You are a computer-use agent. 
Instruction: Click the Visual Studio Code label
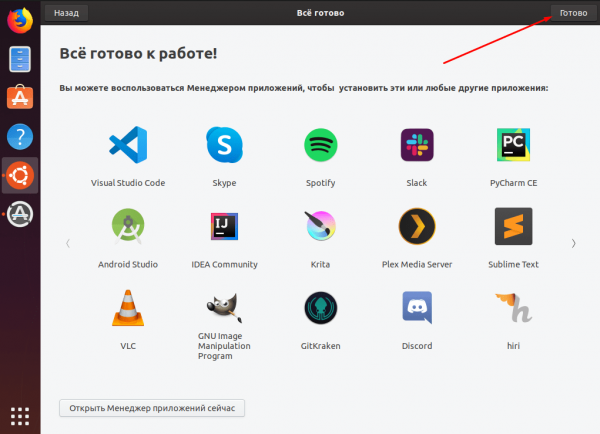pyautogui.click(x=128, y=183)
